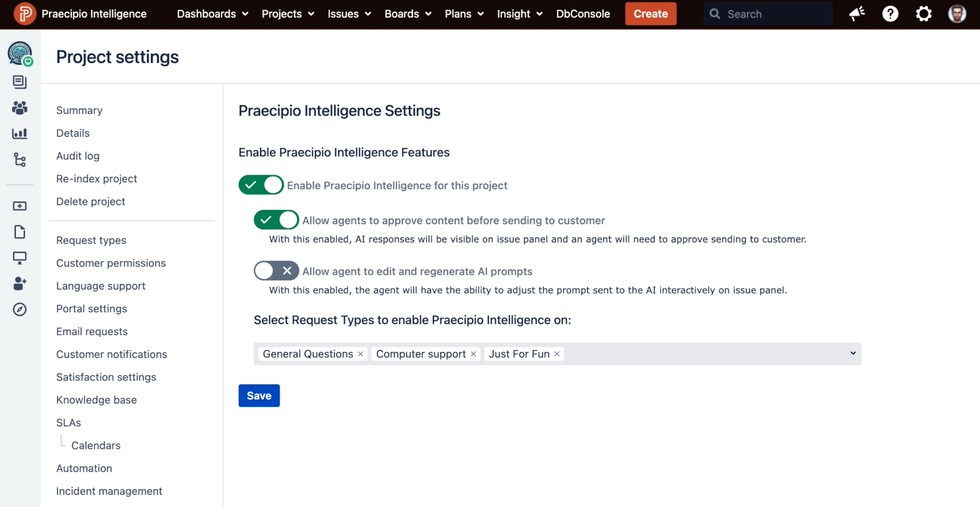
Task: Open the request types dropdown arrow
Action: tap(853, 354)
